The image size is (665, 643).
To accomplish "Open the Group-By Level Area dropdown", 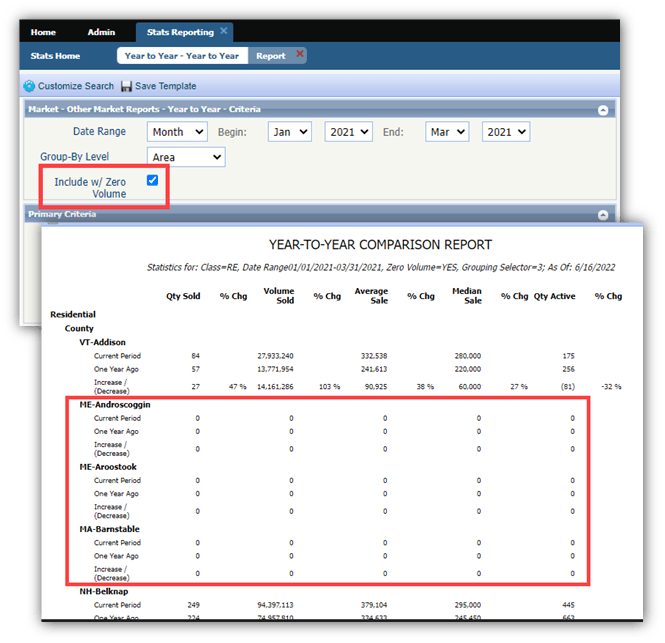I will pos(186,157).
